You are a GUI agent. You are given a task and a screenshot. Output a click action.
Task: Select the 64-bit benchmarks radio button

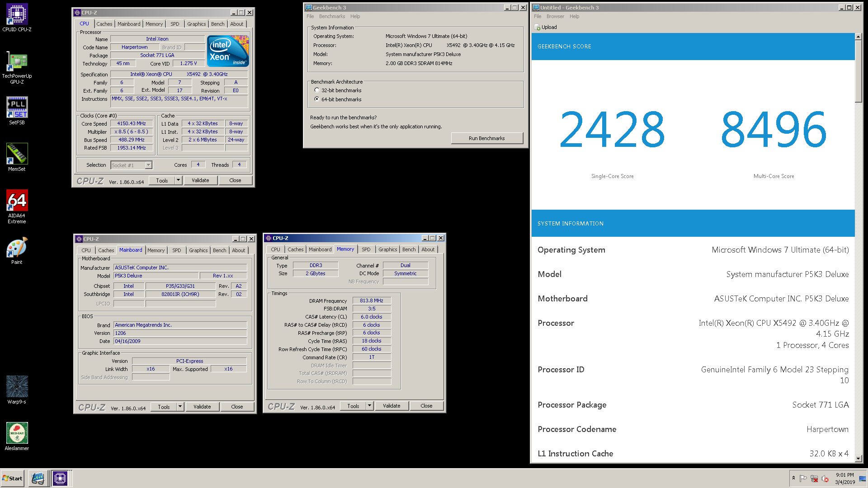point(317,99)
